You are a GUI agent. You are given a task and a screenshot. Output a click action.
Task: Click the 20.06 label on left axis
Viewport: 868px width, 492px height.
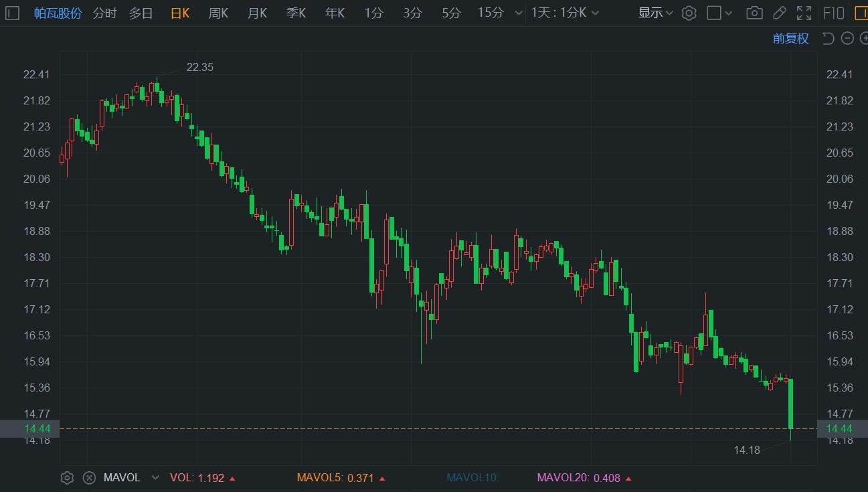(36, 179)
